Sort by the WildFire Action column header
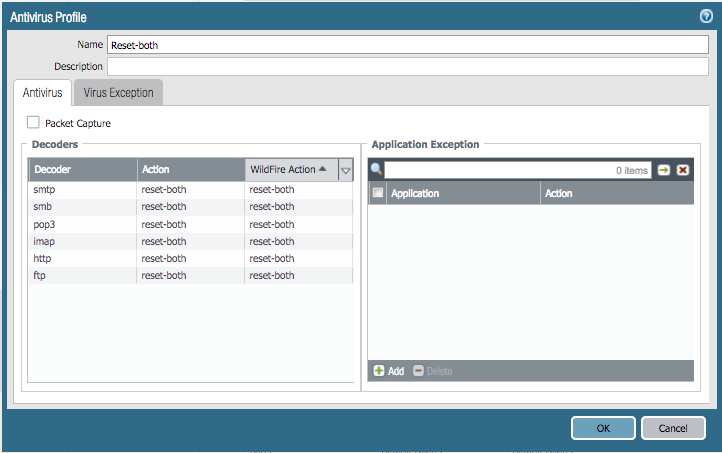Image resolution: width=722 pixels, height=453 pixels. (290, 170)
